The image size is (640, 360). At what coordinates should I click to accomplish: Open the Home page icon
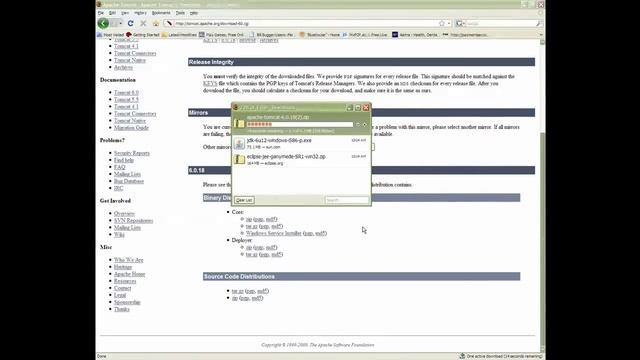click(x=156, y=24)
